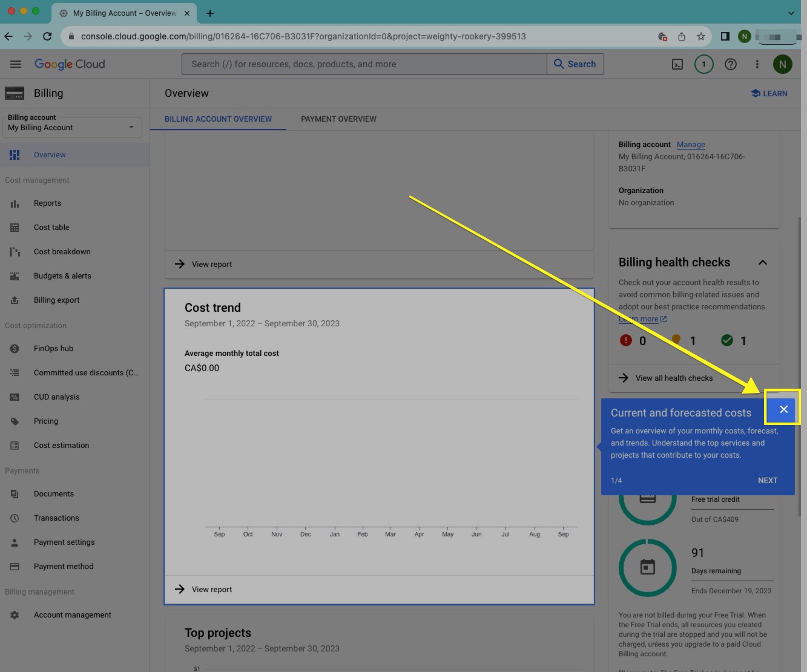The width and height of the screenshot is (807, 672).
Task: Click the CUD analysis percent icon
Action: (x=15, y=397)
